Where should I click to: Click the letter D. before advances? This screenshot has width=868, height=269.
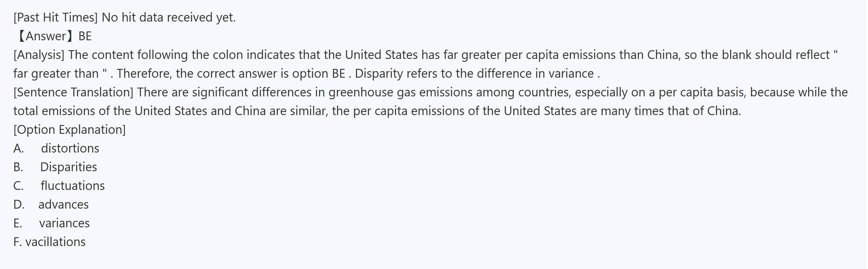19,205
